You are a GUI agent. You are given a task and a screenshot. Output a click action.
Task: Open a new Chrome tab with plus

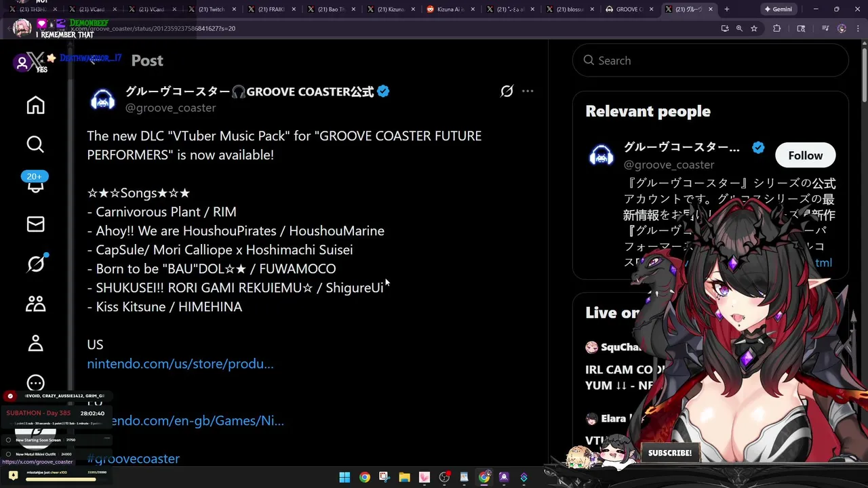click(x=726, y=9)
